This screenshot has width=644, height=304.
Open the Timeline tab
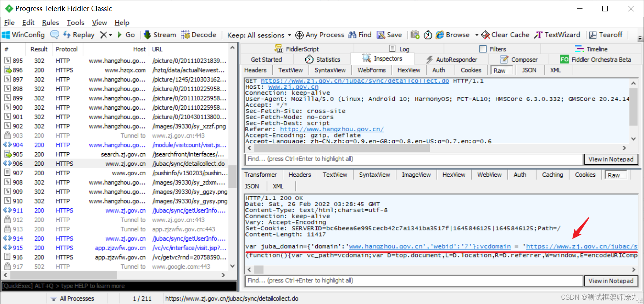click(591, 49)
